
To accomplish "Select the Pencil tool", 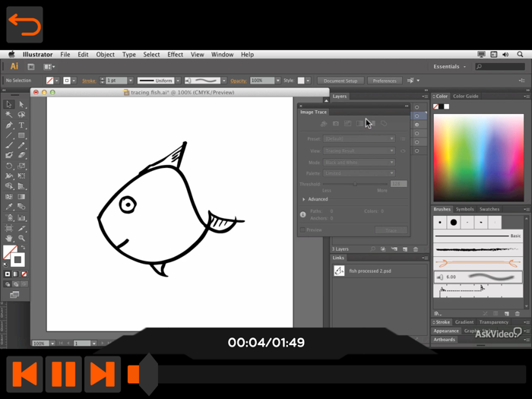I will tap(21, 145).
